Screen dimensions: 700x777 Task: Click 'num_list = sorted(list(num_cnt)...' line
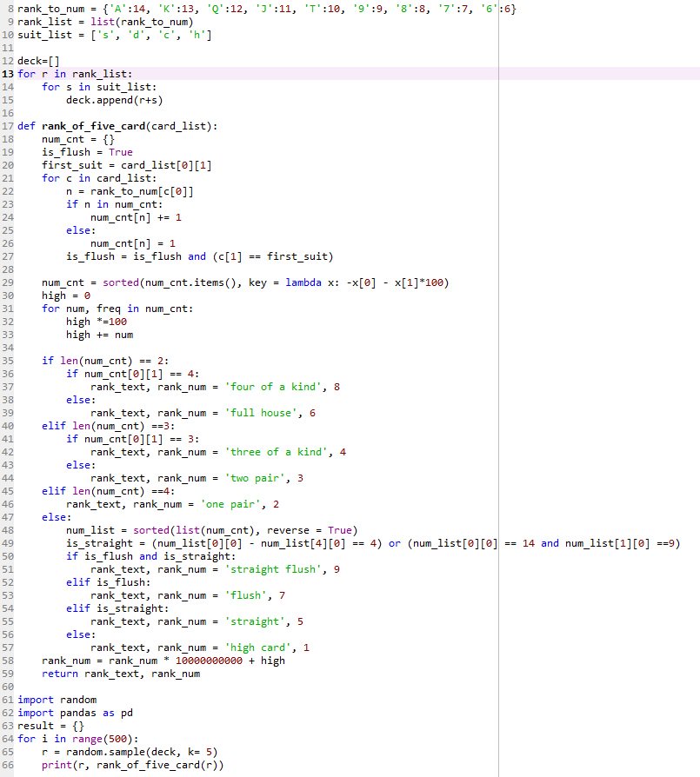click(211, 530)
